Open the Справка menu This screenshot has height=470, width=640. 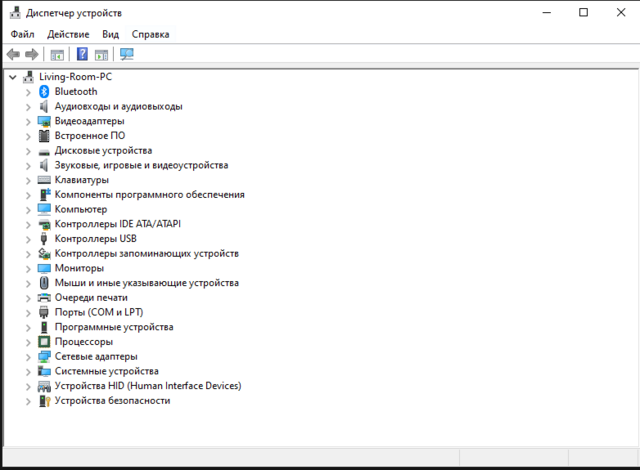pos(150,34)
